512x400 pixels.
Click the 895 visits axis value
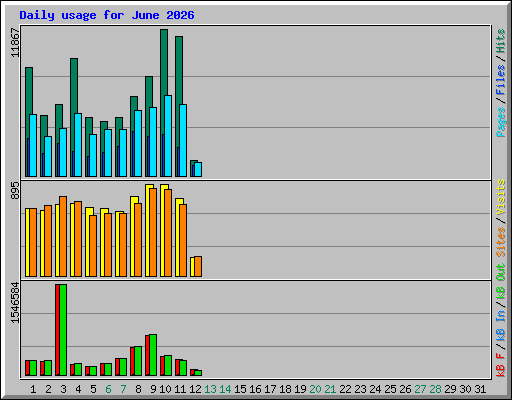click(x=15, y=191)
